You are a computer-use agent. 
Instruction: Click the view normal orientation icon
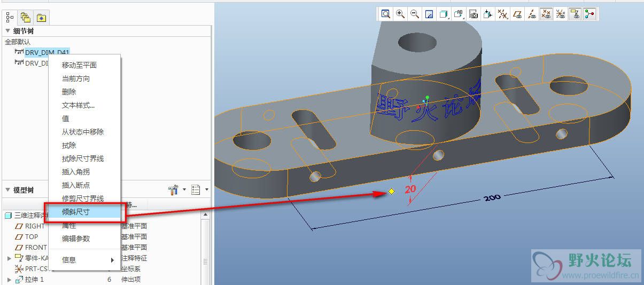pos(488,14)
